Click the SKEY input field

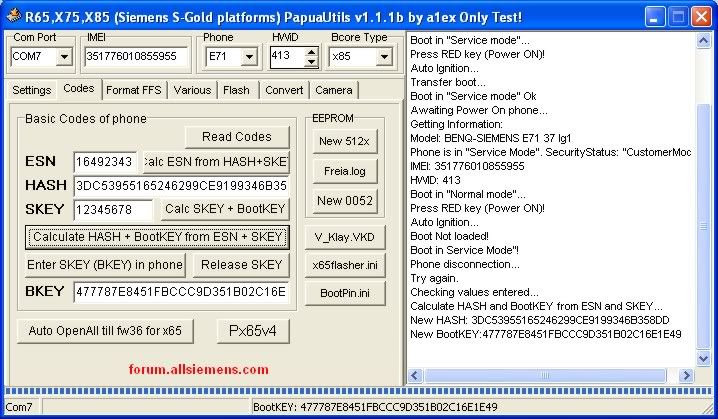113,210
